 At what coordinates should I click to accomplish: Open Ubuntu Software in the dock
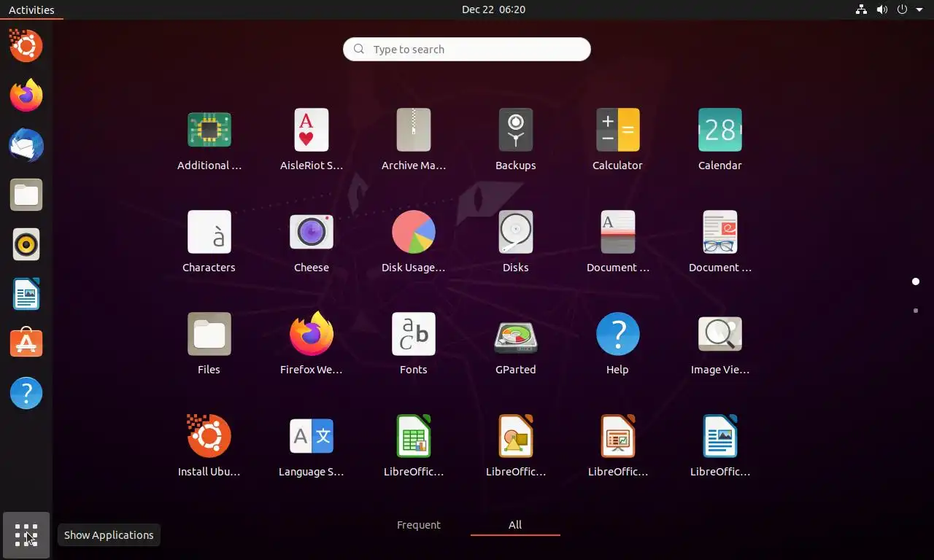click(x=26, y=343)
